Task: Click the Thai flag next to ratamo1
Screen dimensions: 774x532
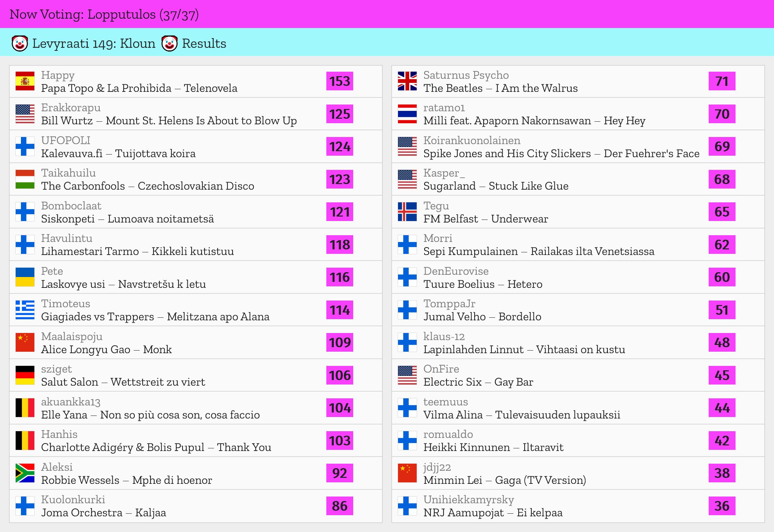Action: [407, 114]
